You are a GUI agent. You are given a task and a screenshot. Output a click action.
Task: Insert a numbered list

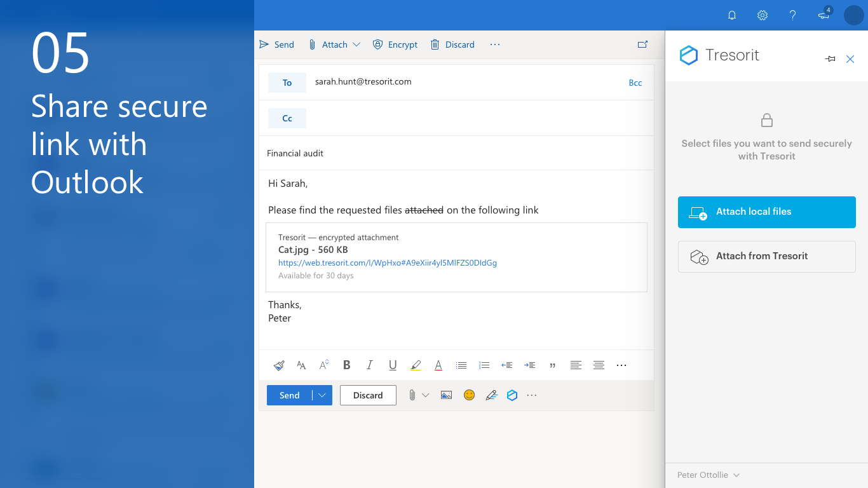(x=484, y=365)
